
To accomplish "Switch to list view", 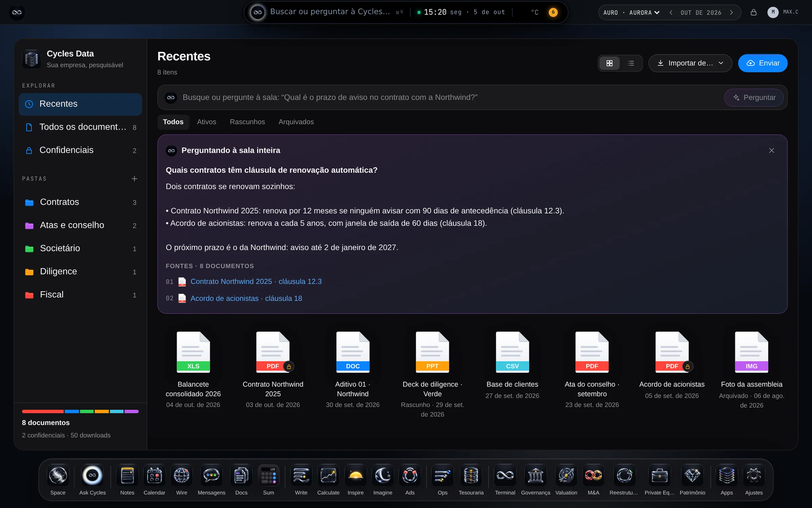I will 631,63.
